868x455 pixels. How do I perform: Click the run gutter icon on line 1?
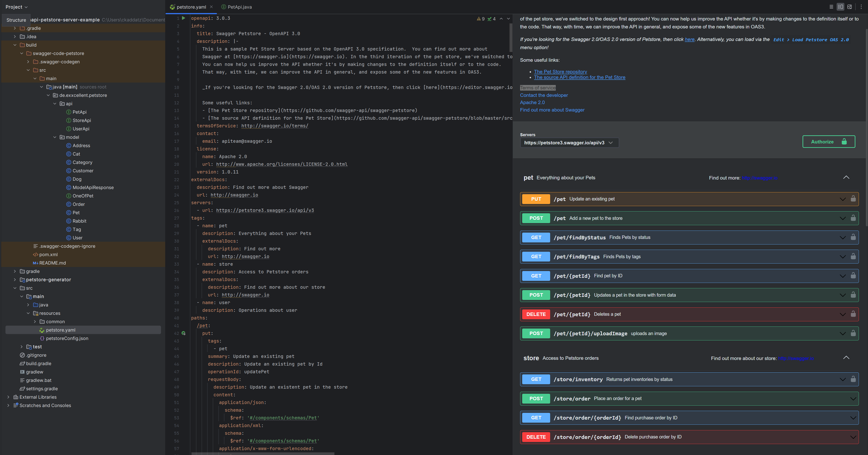[x=184, y=18]
